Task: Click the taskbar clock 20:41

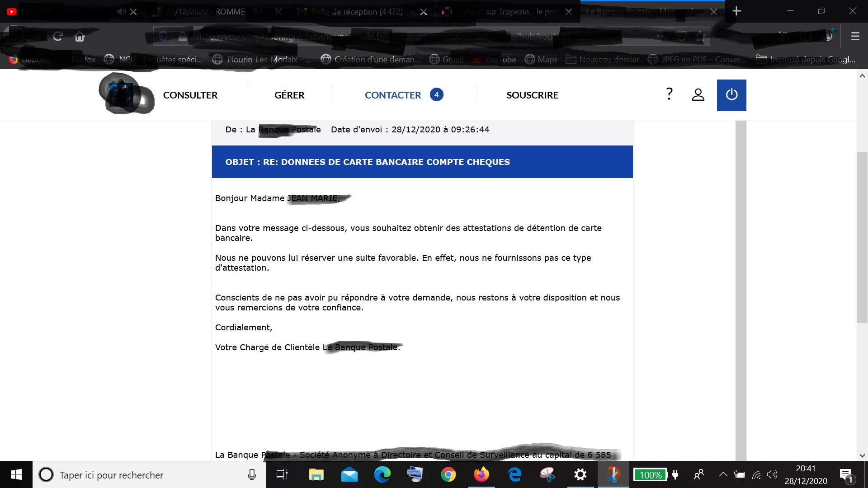Action: coord(806,469)
